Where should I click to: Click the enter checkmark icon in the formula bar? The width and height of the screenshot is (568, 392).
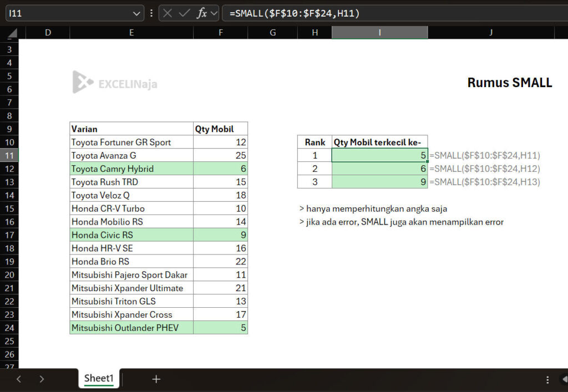click(184, 13)
